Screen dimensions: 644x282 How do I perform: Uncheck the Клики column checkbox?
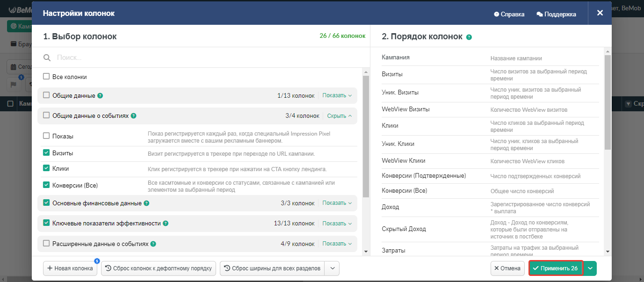tap(46, 168)
